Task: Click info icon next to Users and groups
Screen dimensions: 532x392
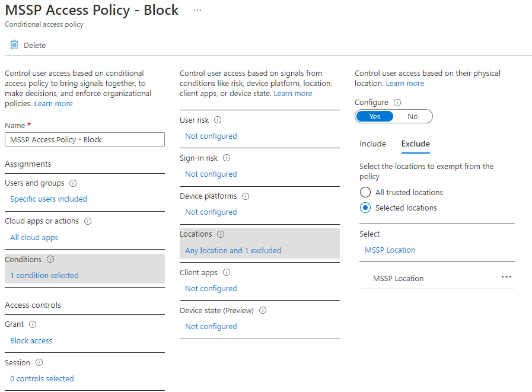Action: (x=73, y=183)
